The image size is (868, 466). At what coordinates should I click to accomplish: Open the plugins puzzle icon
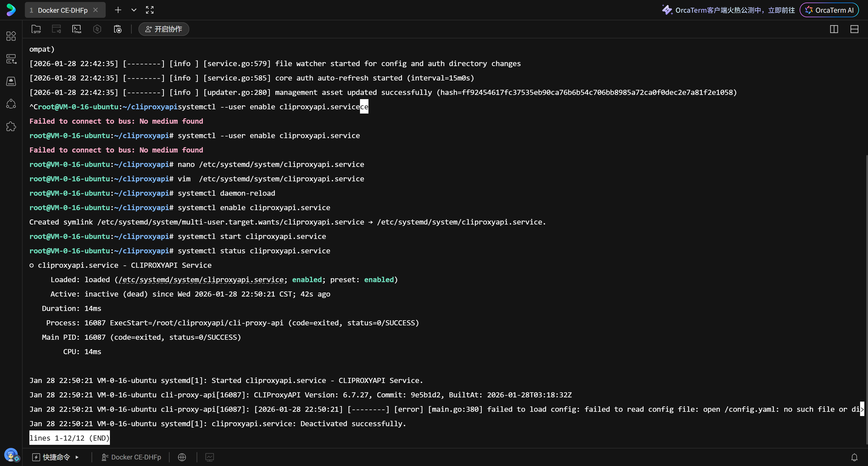tap(11, 126)
